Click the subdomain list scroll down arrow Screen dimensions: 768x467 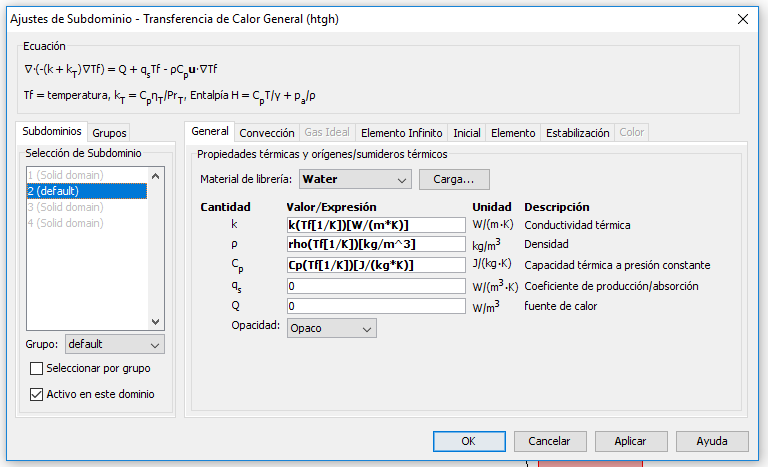(156, 322)
